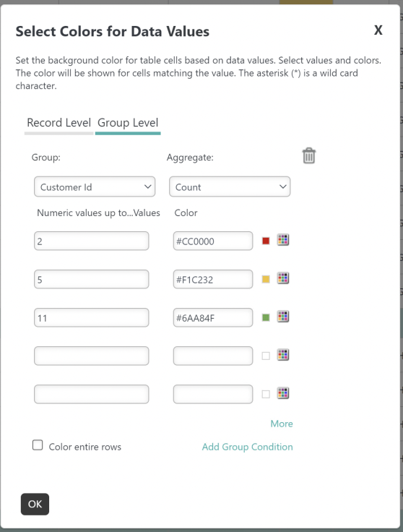
Task: Open color palette for #F1C232 row
Action: [283, 278]
